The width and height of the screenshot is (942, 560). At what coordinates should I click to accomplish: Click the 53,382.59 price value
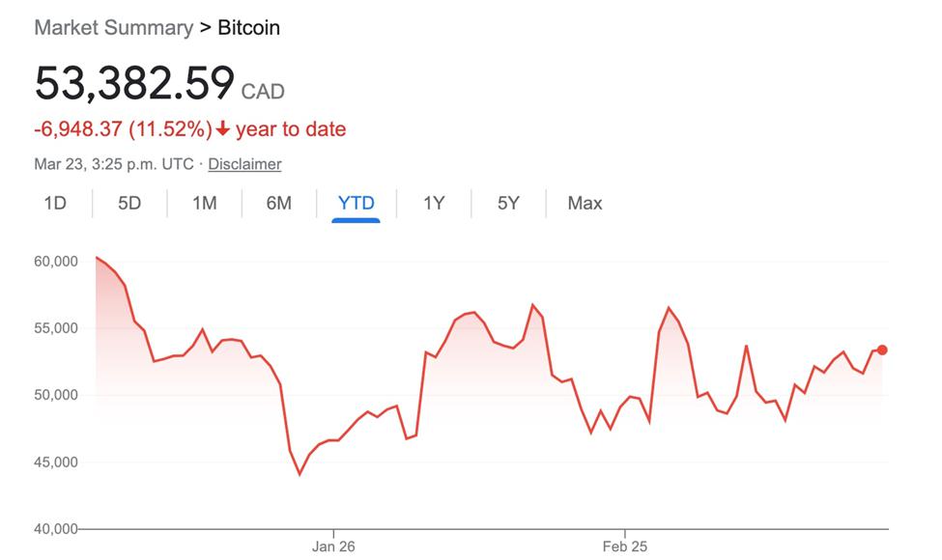click(134, 83)
